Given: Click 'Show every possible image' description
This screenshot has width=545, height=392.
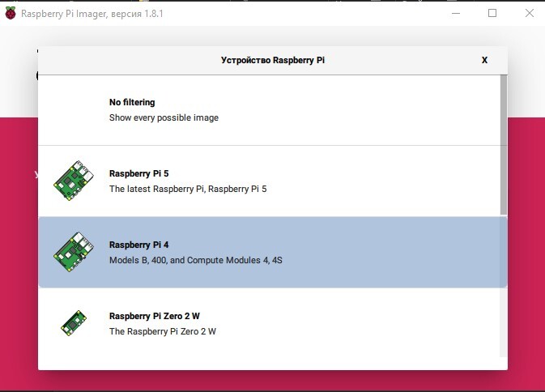Looking at the screenshot, I should coord(164,117).
